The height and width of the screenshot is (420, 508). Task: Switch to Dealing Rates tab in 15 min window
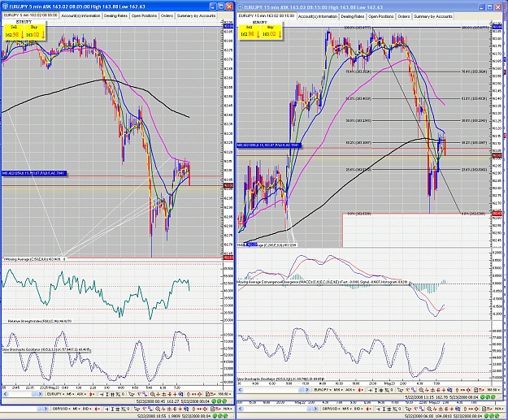[x=353, y=16]
